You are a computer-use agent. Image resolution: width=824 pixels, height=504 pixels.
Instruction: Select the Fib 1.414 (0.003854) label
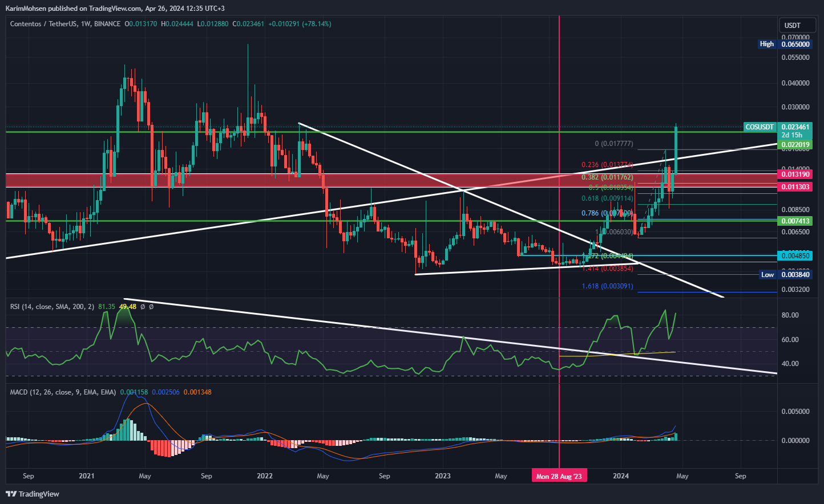coord(607,268)
